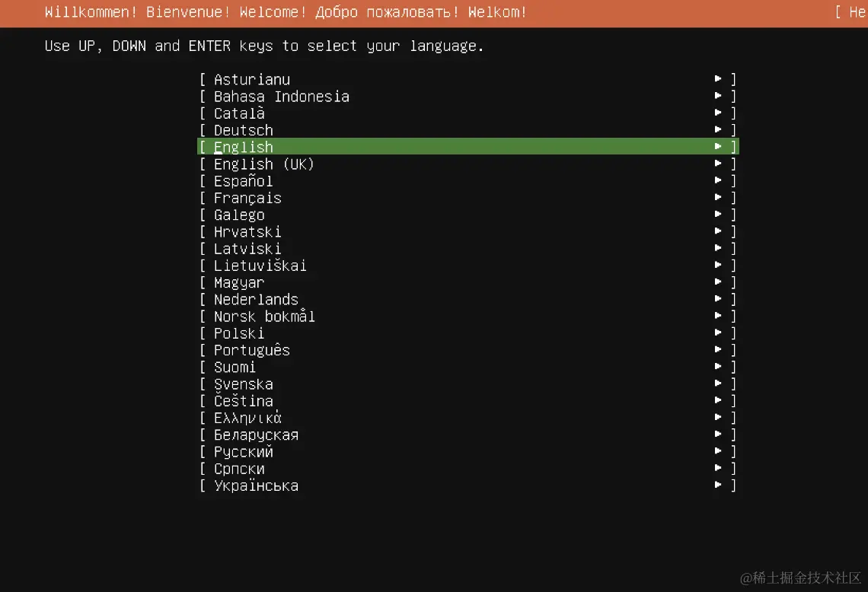Viewport: 868px width, 592px height.
Task: Select Asturianu language
Action: 468,79
